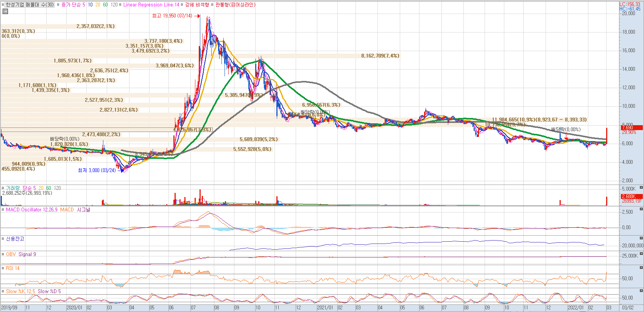Viewport: 644px width, 312px height.
Task: Click the 5,689,839(5,2%) volume profile bar
Action: pyautogui.click(x=139, y=140)
